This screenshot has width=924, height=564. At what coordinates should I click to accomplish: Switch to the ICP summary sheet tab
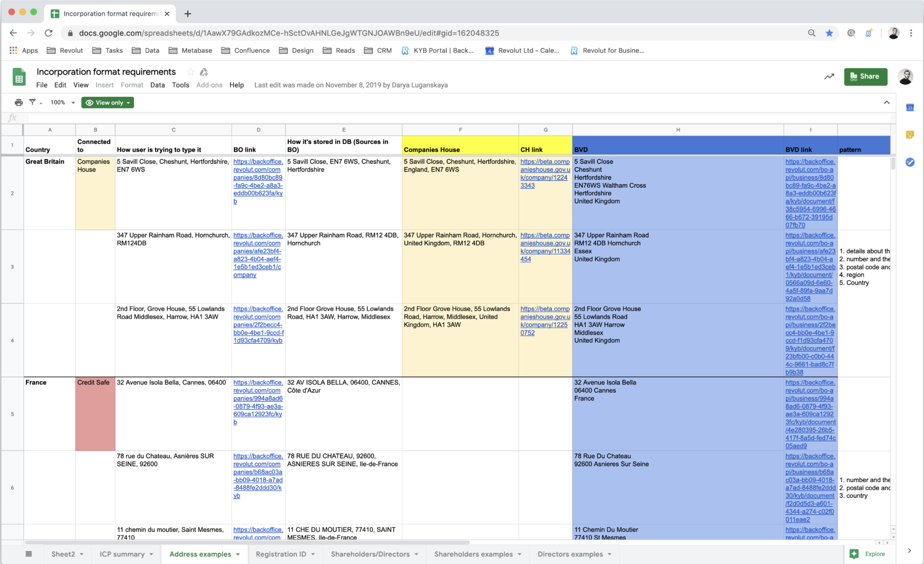tap(122, 554)
